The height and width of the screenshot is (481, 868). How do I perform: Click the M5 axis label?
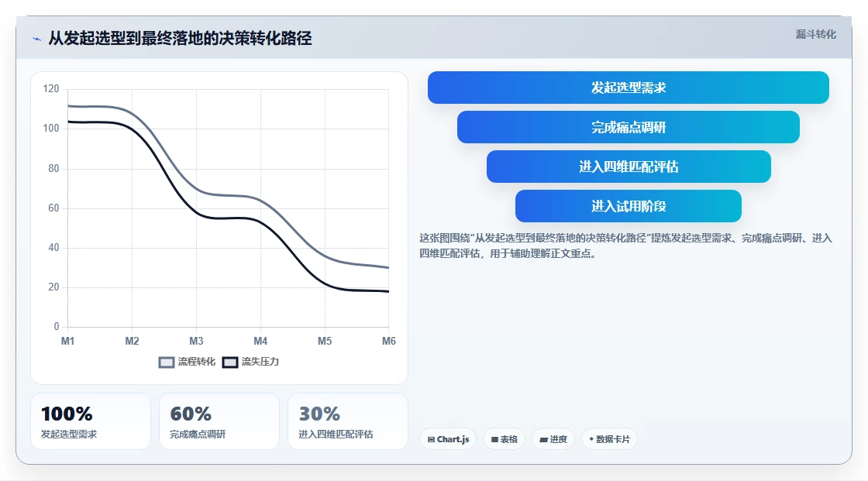coord(325,341)
